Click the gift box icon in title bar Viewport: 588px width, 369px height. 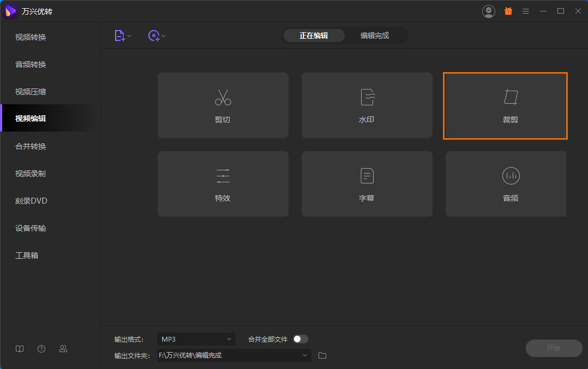point(508,11)
